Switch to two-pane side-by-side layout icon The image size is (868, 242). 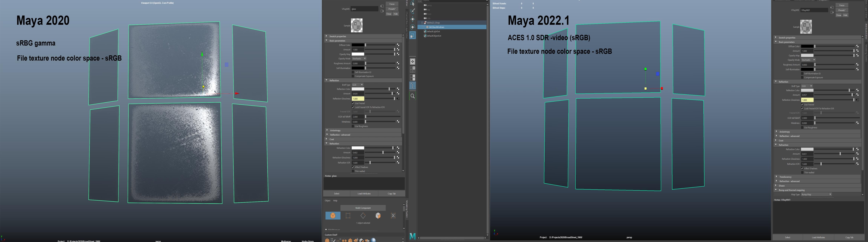coord(413,77)
